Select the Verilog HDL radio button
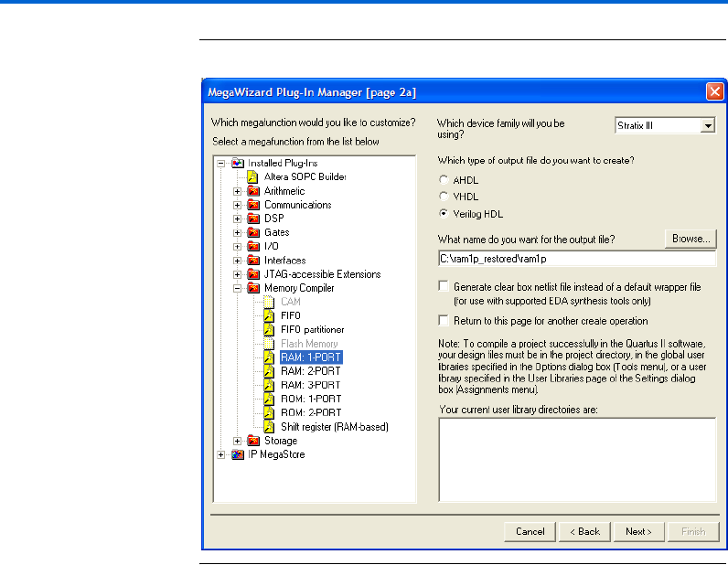 click(x=444, y=214)
